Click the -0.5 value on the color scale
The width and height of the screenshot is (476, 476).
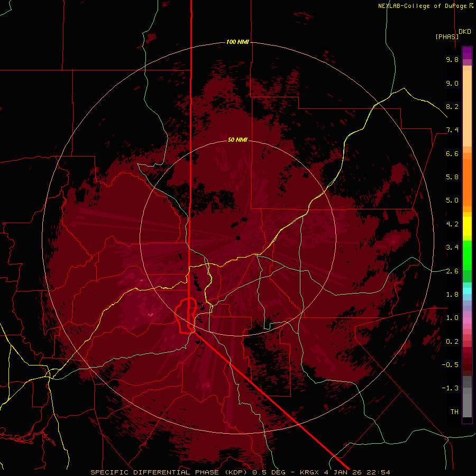pyautogui.click(x=450, y=365)
